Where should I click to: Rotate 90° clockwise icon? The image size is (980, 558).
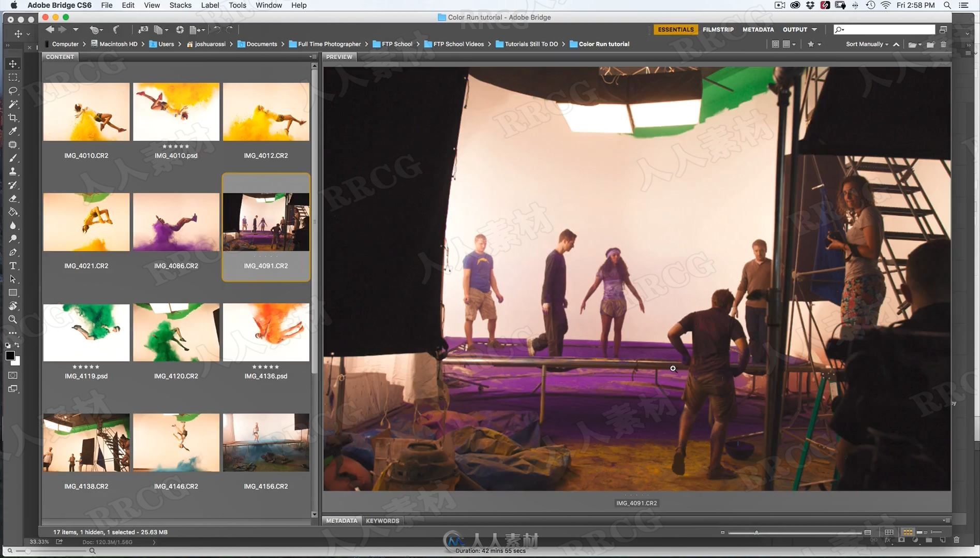(230, 30)
